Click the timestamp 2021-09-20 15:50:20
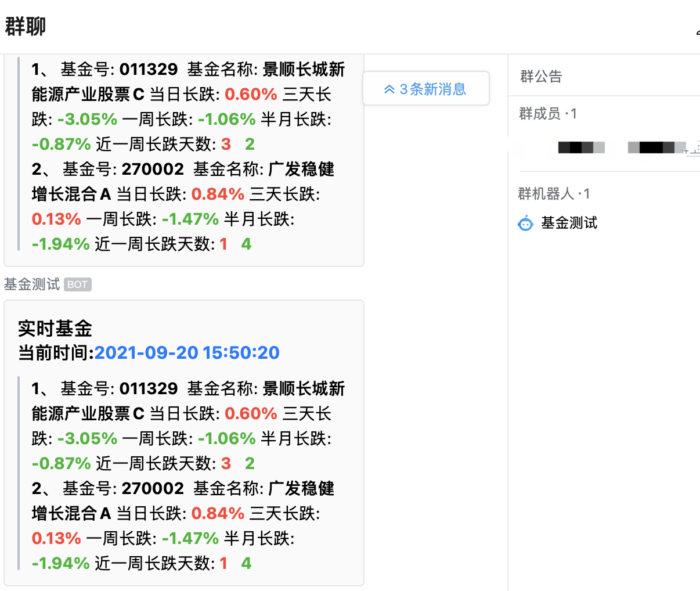The height and width of the screenshot is (591, 700). pos(187,352)
